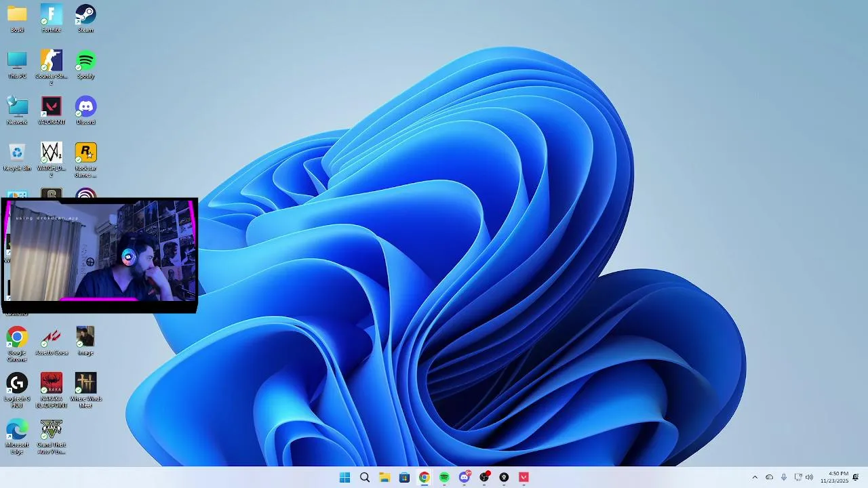The height and width of the screenshot is (488, 868).
Task: Select the This PC desktop icon
Action: tap(17, 64)
